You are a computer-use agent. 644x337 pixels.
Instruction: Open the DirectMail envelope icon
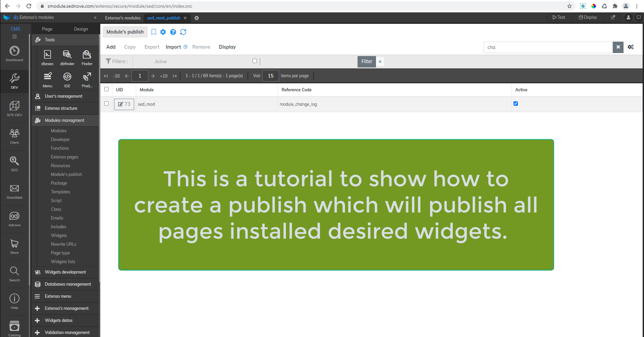click(14, 191)
